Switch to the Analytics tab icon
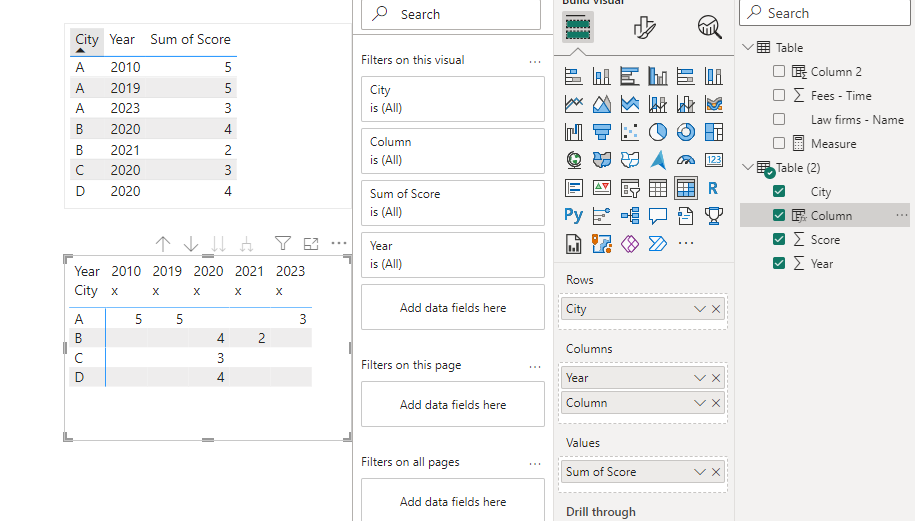Image resolution: width=915 pixels, height=521 pixels. pos(710,27)
